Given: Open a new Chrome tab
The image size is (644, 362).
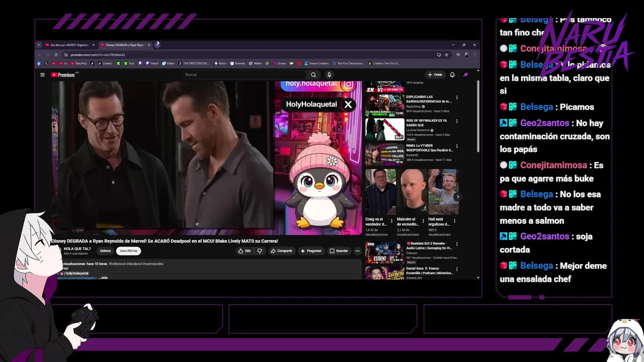Looking at the screenshot, I should click(x=157, y=45).
